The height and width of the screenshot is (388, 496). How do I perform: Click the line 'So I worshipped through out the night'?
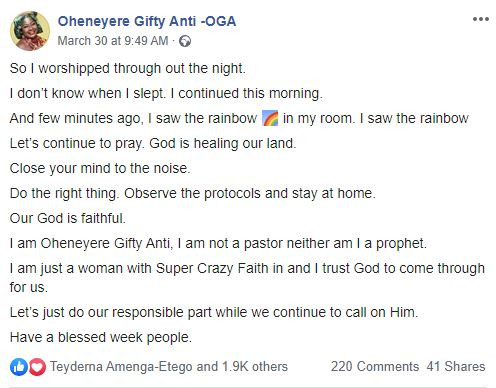point(127,68)
